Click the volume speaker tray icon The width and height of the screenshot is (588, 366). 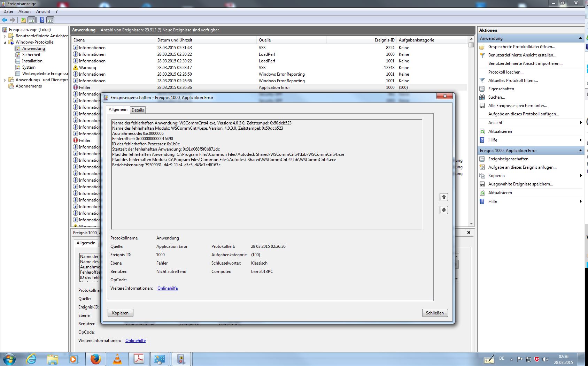coord(545,359)
